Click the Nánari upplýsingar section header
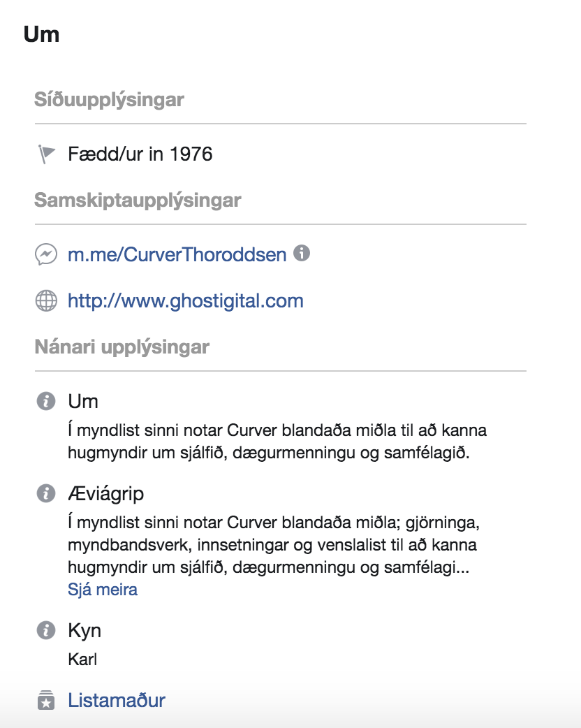This screenshot has width=581, height=728. (122, 347)
